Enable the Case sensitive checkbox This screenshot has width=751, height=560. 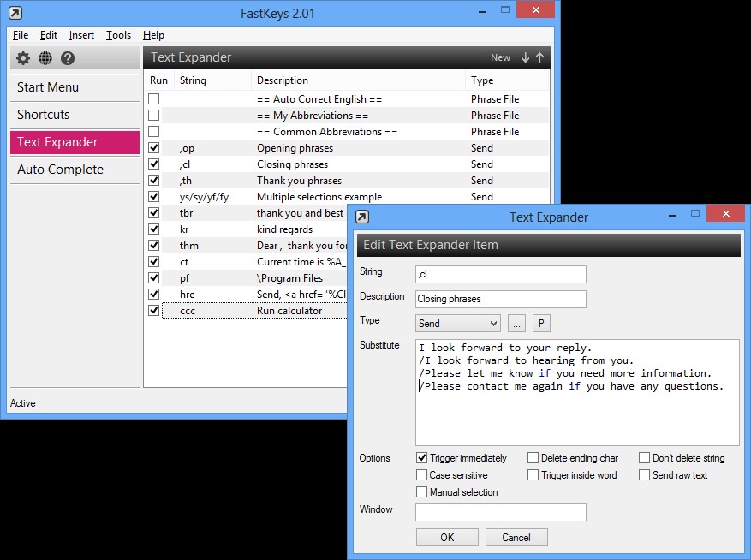click(421, 475)
